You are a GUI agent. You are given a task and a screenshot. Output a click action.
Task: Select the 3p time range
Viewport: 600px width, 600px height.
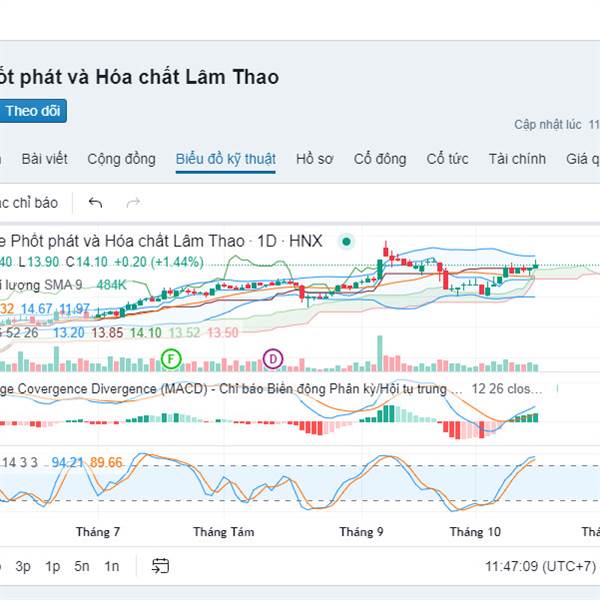pyautogui.click(x=23, y=566)
